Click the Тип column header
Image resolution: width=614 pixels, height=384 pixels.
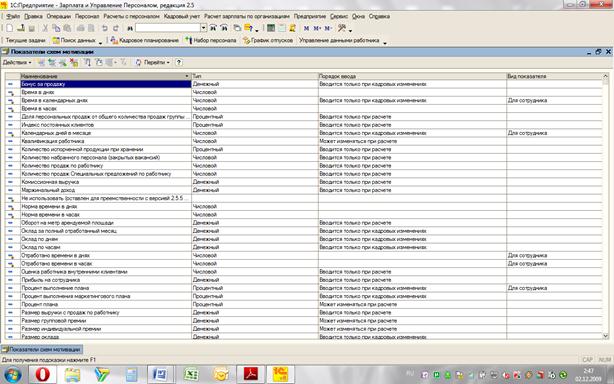[255, 76]
